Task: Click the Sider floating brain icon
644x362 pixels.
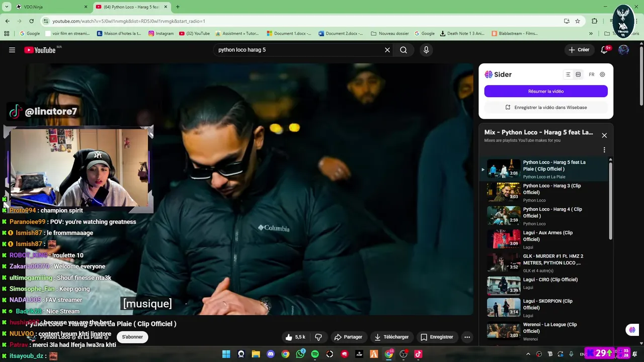Action: (632, 330)
